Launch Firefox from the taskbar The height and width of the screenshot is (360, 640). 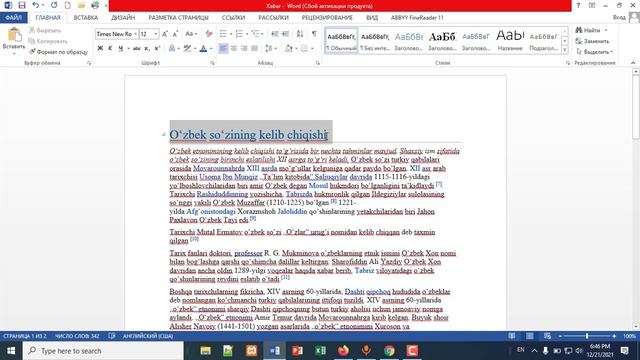tap(343, 351)
